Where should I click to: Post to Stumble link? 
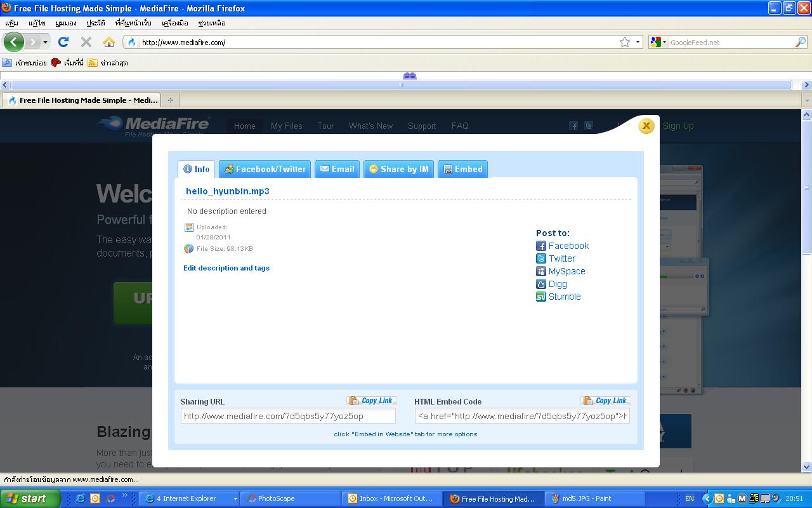click(x=565, y=297)
